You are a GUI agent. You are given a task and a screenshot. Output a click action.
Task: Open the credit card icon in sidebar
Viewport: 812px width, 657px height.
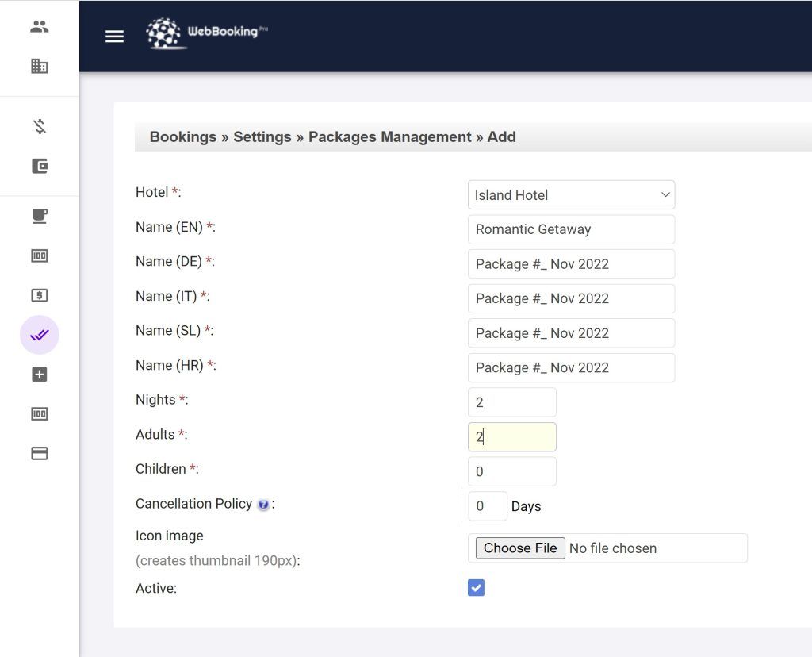coord(40,454)
